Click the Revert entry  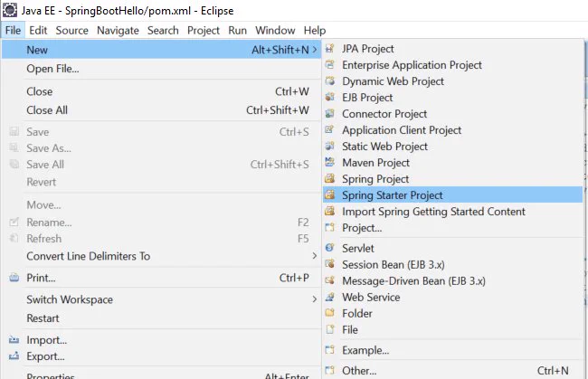[x=161, y=182]
